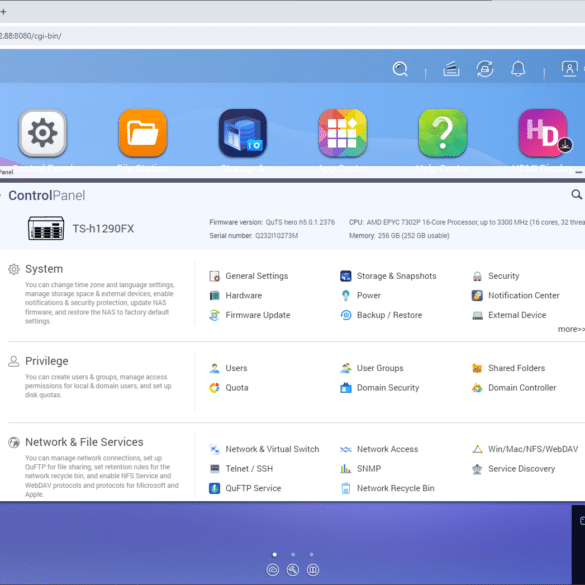Select the Privilege category heading

[47, 361]
